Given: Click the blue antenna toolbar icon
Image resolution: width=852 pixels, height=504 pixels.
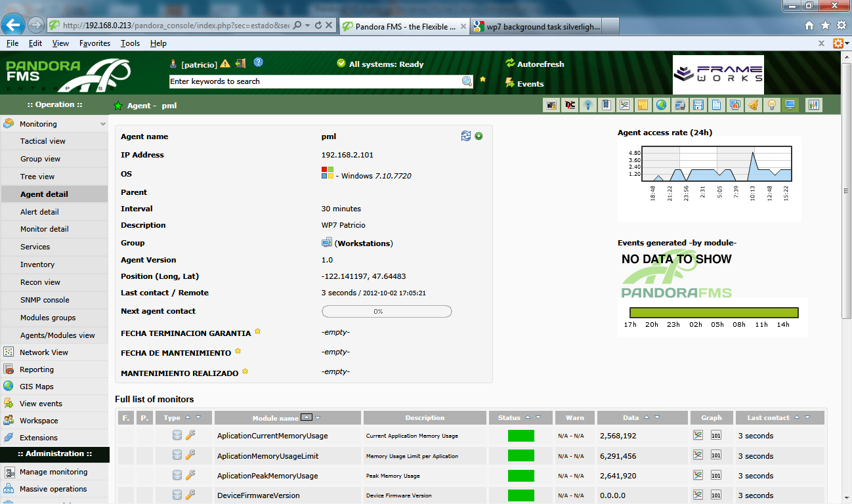Looking at the screenshot, I should point(589,104).
